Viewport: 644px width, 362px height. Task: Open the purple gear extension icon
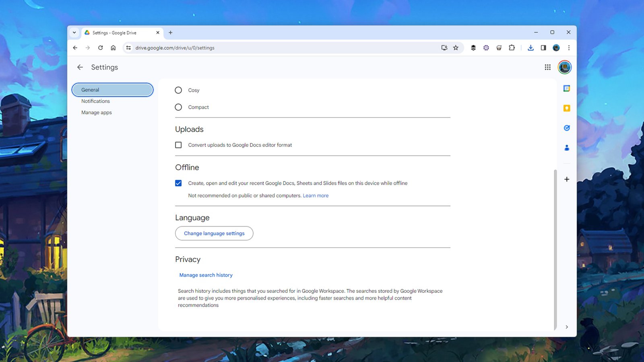(x=486, y=48)
